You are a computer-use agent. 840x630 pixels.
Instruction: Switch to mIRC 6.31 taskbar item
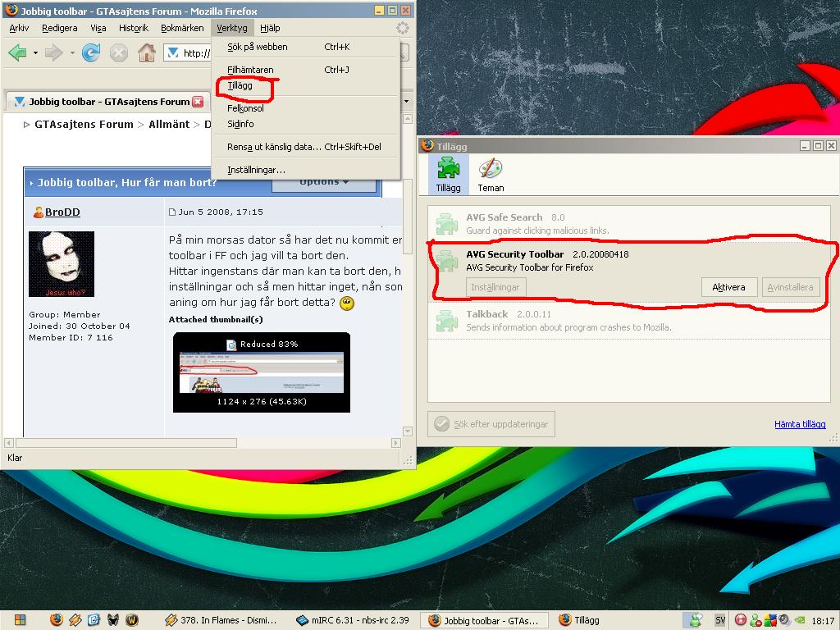tap(353, 620)
